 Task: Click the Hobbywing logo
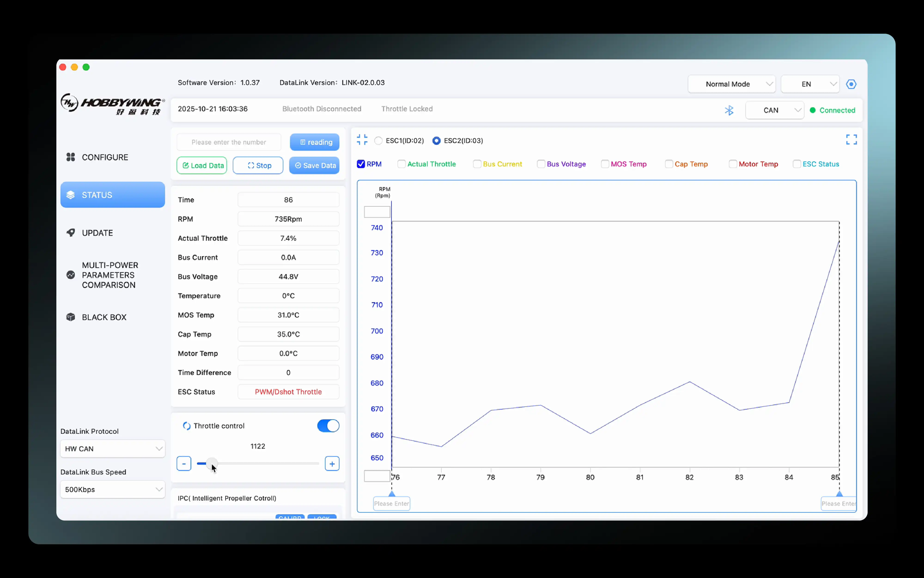tap(113, 104)
